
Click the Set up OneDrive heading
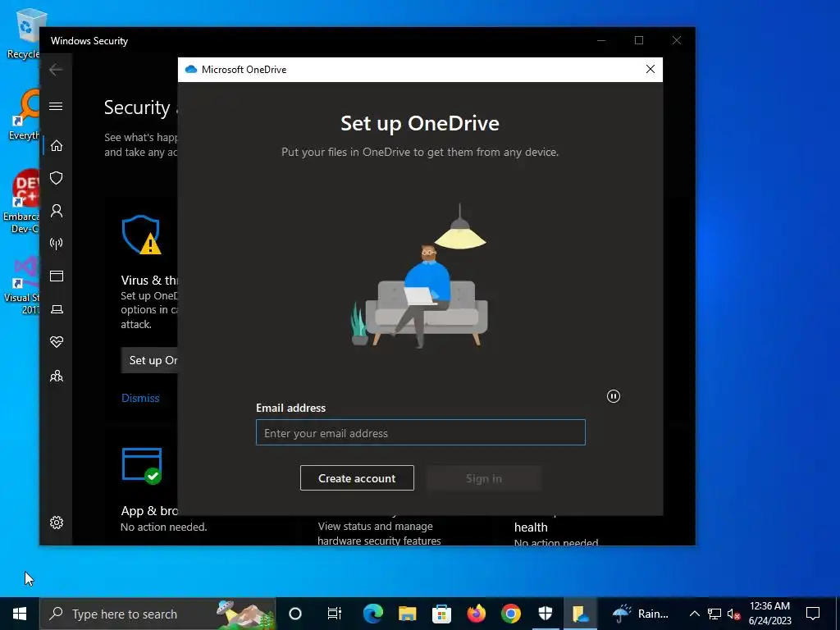[x=420, y=123]
